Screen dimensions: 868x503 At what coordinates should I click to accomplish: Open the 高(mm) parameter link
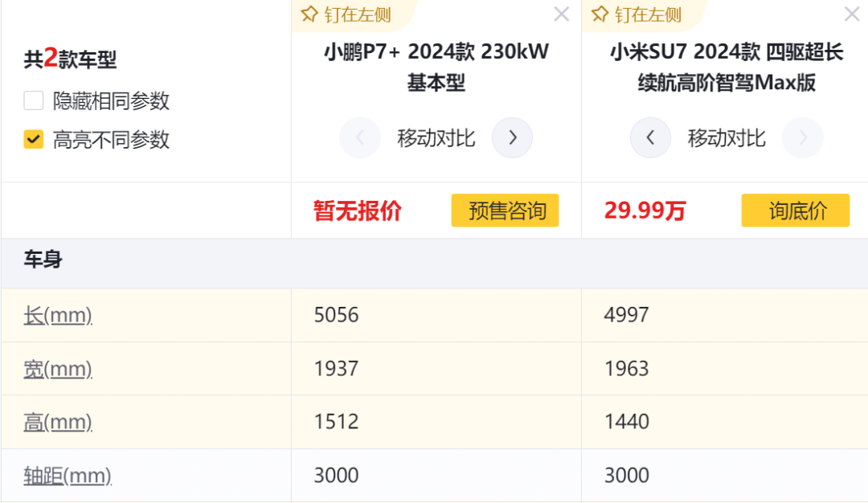click(x=58, y=422)
